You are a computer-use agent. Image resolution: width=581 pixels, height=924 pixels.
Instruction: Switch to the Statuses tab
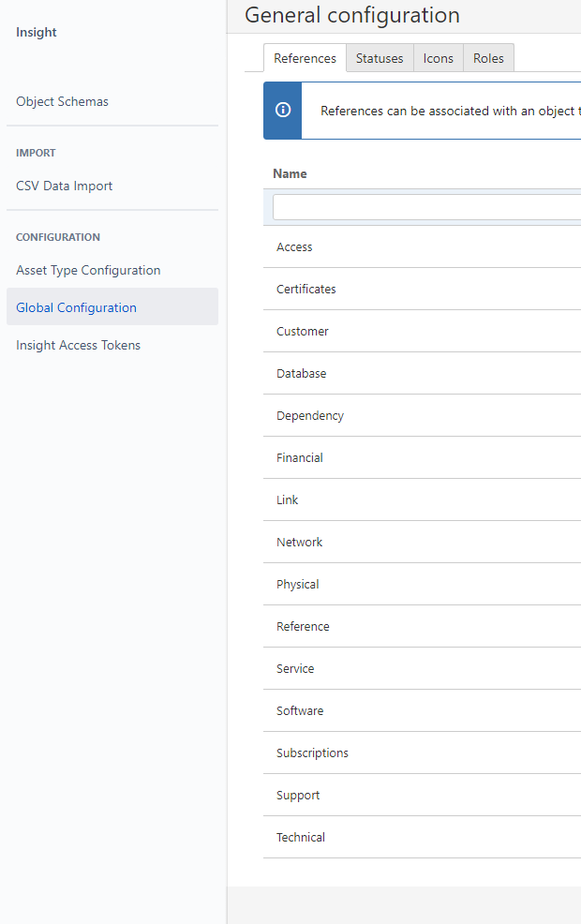tap(380, 58)
